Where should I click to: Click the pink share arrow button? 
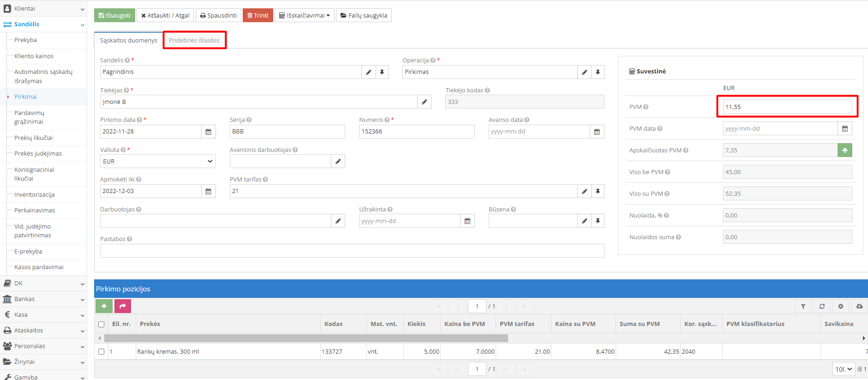pyautogui.click(x=123, y=306)
